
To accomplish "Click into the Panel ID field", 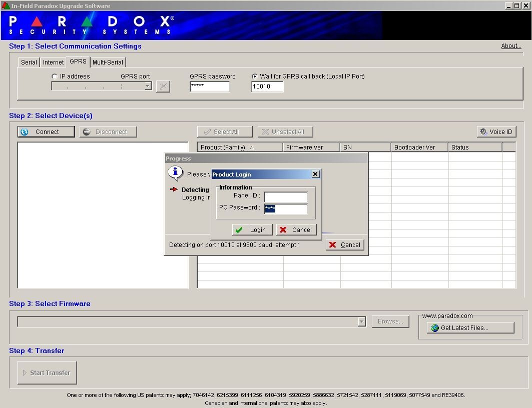I will click(x=285, y=197).
